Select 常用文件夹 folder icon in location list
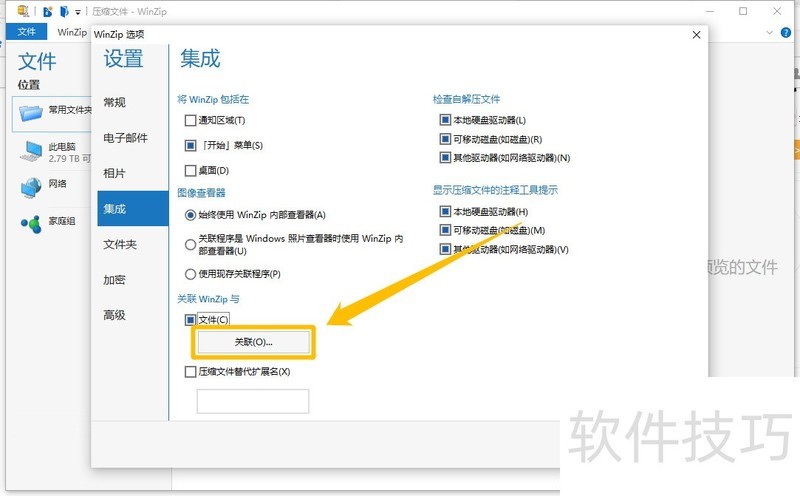This screenshot has width=800, height=496. coord(31,111)
